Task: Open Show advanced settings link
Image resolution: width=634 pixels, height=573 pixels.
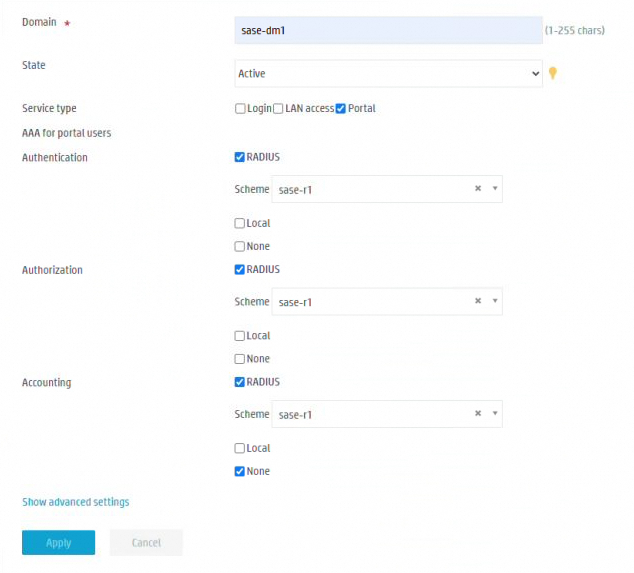Action: coord(76,502)
